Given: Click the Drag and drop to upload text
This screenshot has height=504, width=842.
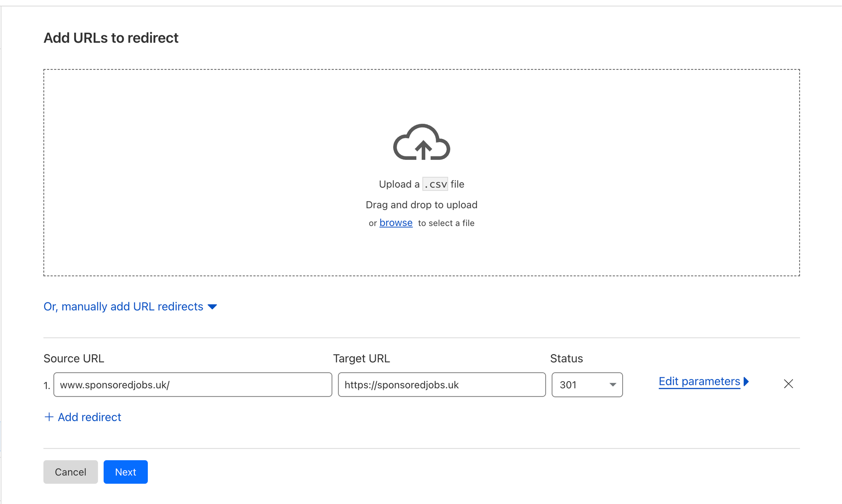Looking at the screenshot, I should tap(421, 205).
